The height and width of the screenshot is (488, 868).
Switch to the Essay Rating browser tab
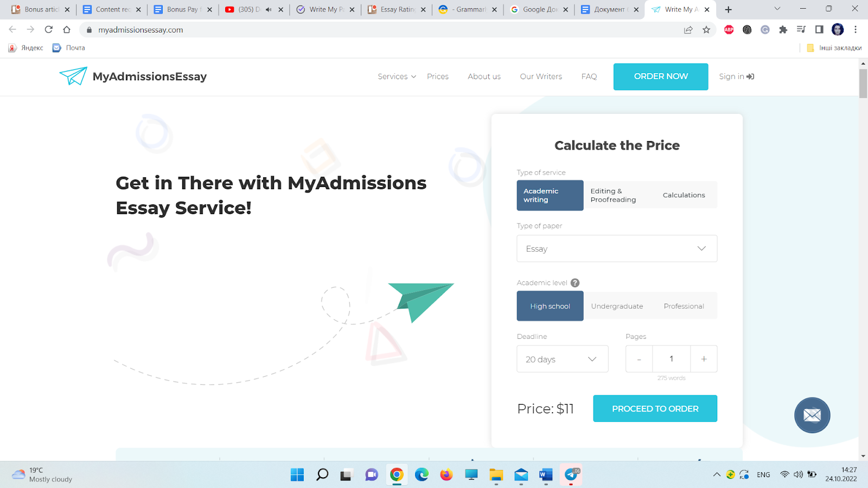(x=397, y=9)
